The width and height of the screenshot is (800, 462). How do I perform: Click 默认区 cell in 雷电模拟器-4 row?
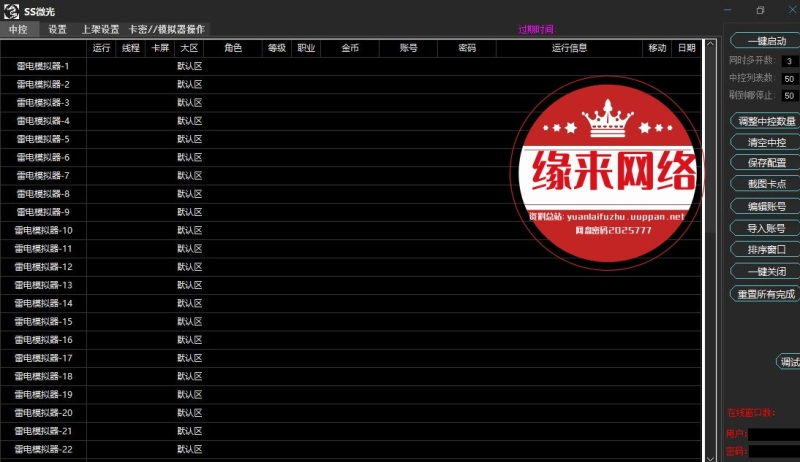coord(189,121)
